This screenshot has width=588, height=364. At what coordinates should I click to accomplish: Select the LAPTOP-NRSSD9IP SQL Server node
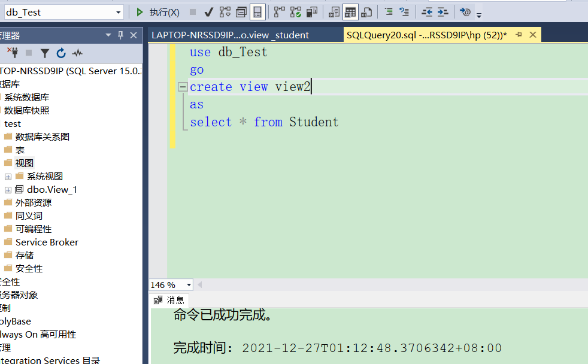[71, 71]
